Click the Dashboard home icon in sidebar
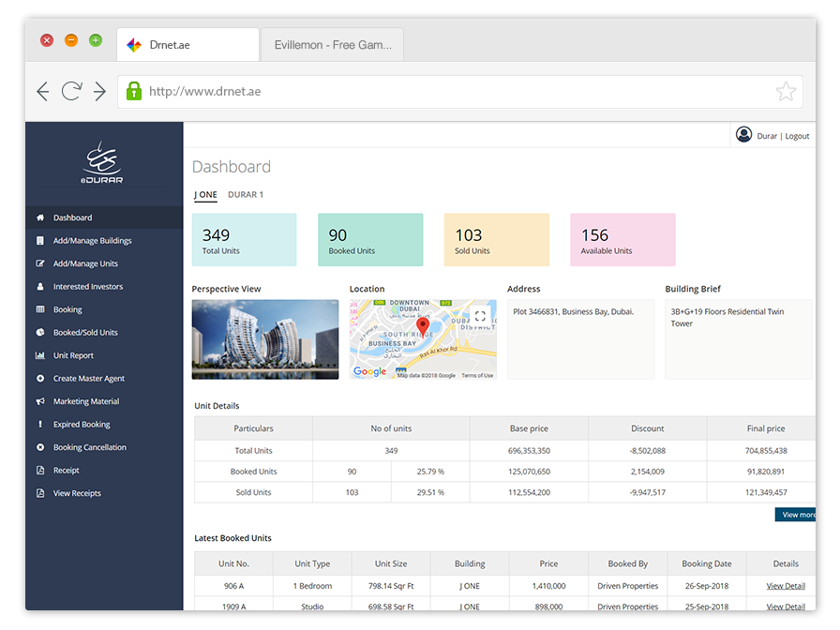The height and width of the screenshot is (630, 840). tap(40, 217)
